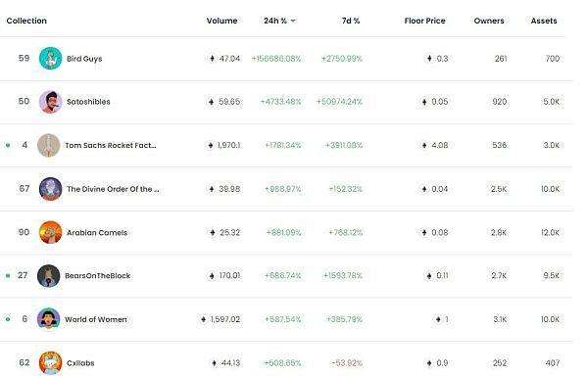Click the Satoshibles avatar icon
The image size is (588, 376).
[x=50, y=102]
